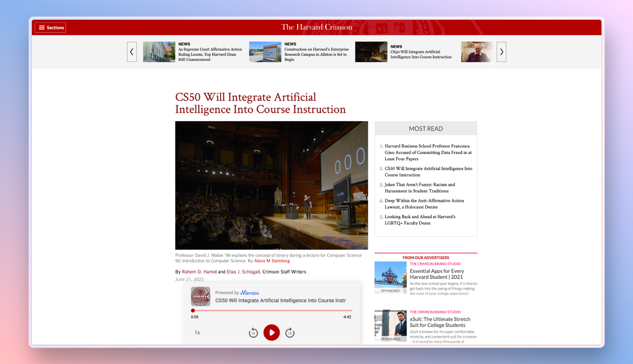The height and width of the screenshot is (364, 633).
Task: Open LGBTQ+ Faculty Deans story
Action: click(420, 220)
